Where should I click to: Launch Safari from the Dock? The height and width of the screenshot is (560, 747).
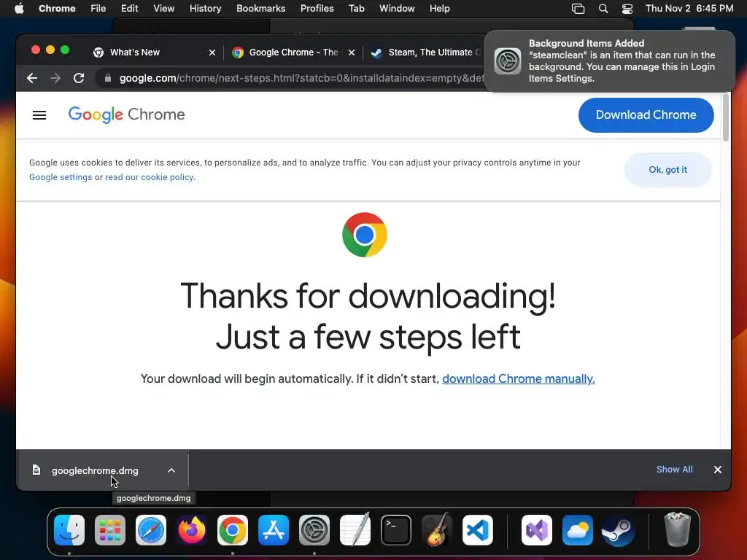pos(151,530)
